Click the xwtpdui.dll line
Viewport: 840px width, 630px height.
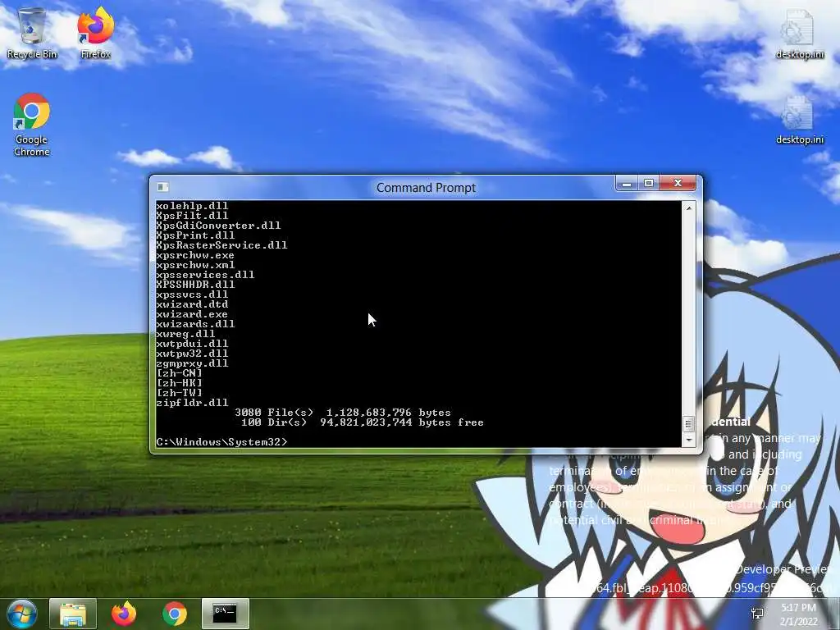[x=192, y=344]
